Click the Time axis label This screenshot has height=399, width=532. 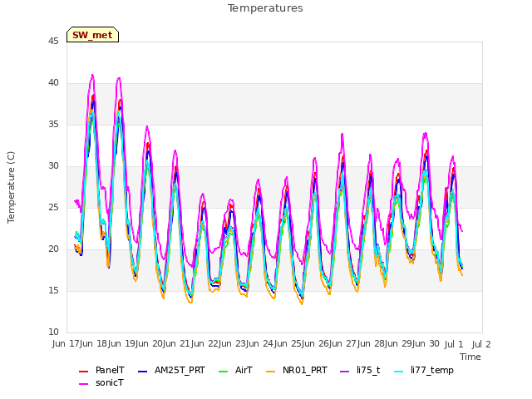pyautogui.click(x=470, y=357)
